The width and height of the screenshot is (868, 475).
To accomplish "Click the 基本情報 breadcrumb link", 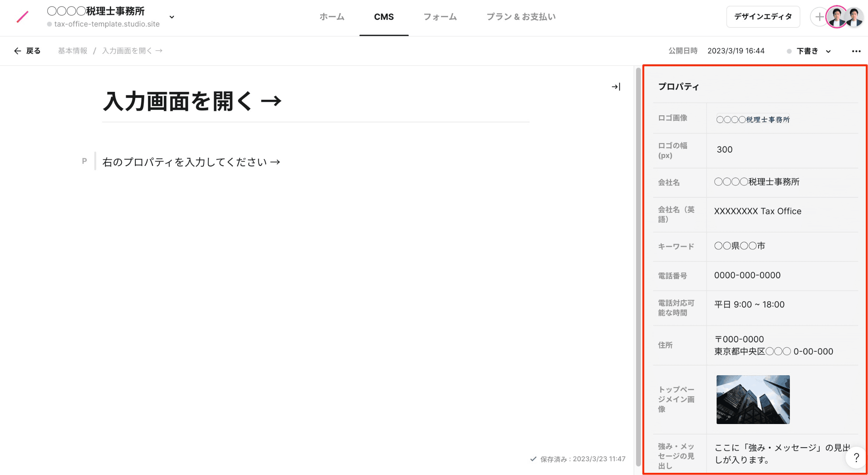I will tap(73, 51).
